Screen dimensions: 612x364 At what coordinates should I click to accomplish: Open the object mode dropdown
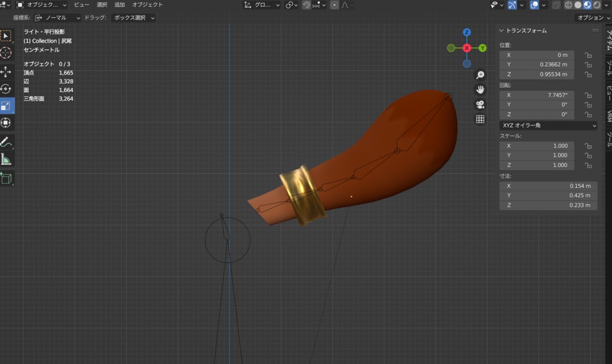pos(41,5)
